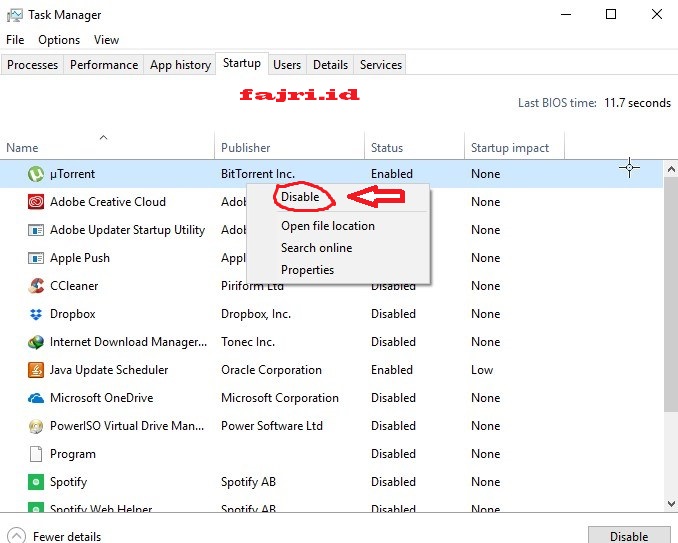Select the Spotify row name
The height and width of the screenshot is (543, 678).
tap(68, 482)
